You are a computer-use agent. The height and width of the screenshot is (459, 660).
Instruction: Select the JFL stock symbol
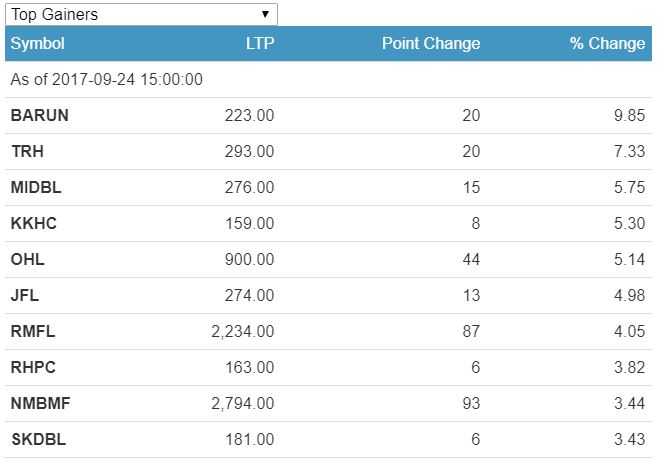click(25, 295)
